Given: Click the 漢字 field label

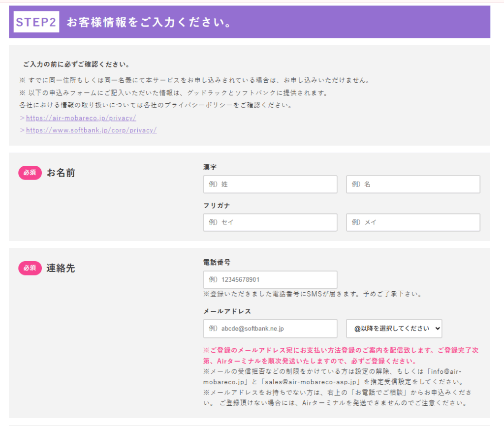Looking at the screenshot, I should pyautogui.click(x=210, y=167).
